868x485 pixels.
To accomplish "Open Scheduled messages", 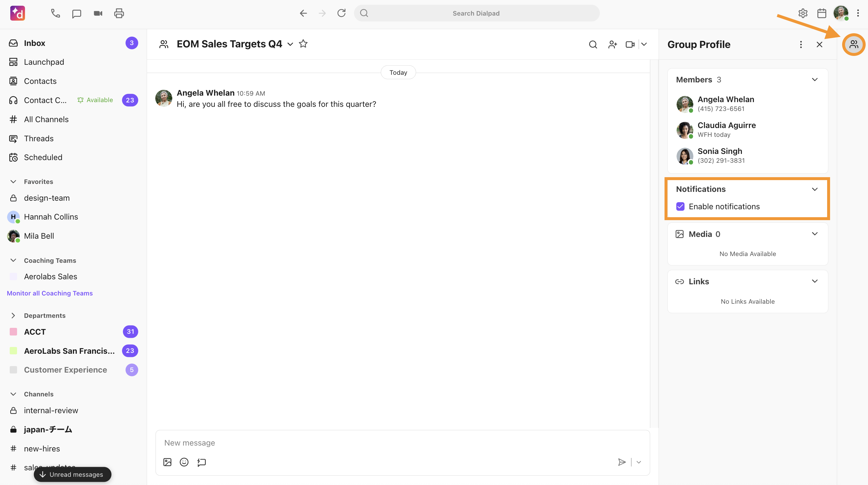I will (73, 157).
